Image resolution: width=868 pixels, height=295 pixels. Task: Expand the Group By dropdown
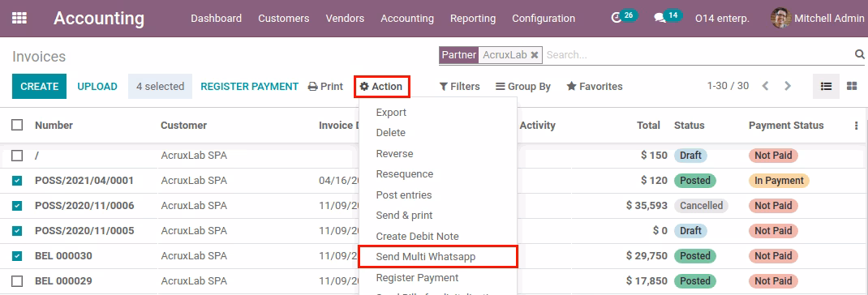coord(523,87)
